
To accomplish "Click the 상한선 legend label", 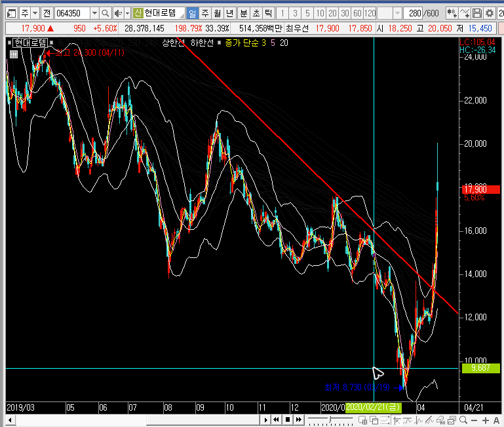I will click(x=174, y=43).
